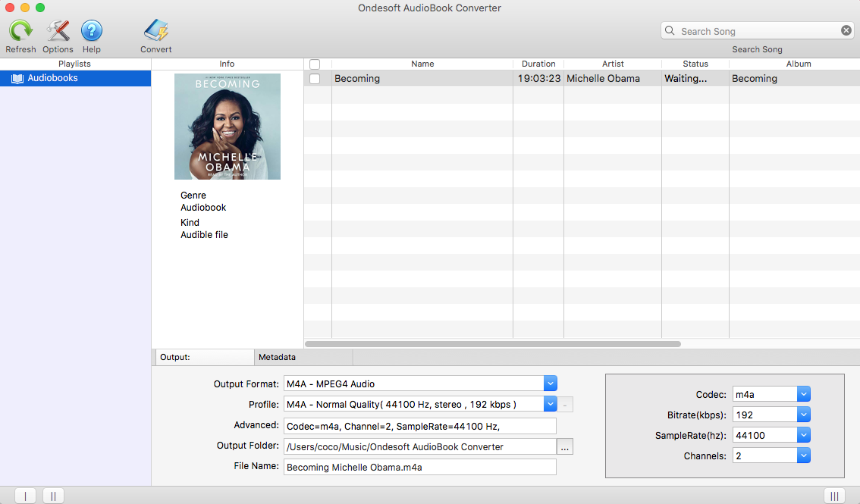Expand the Channels dropdown
The width and height of the screenshot is (860, 504).
point(804,455)
